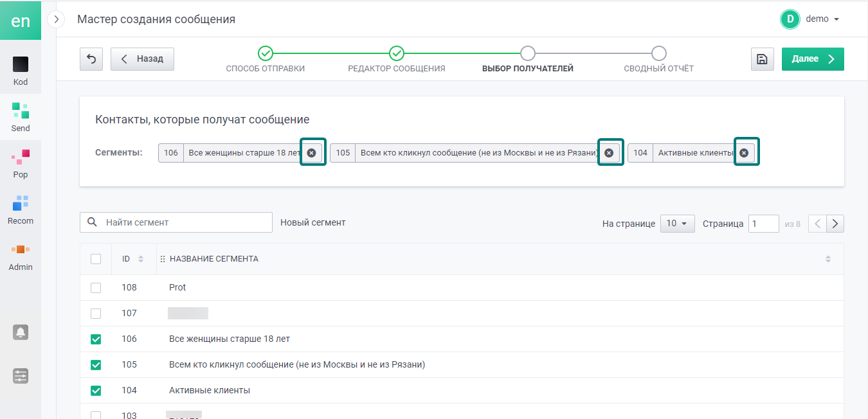
Task: Go to step Способ отправки
Action: click(x=266, y=59)
